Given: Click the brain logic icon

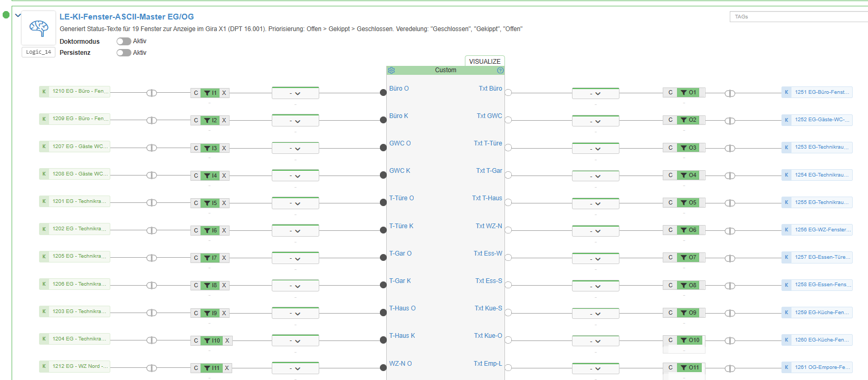Looking at the screenshot, I should coord(39,28).
